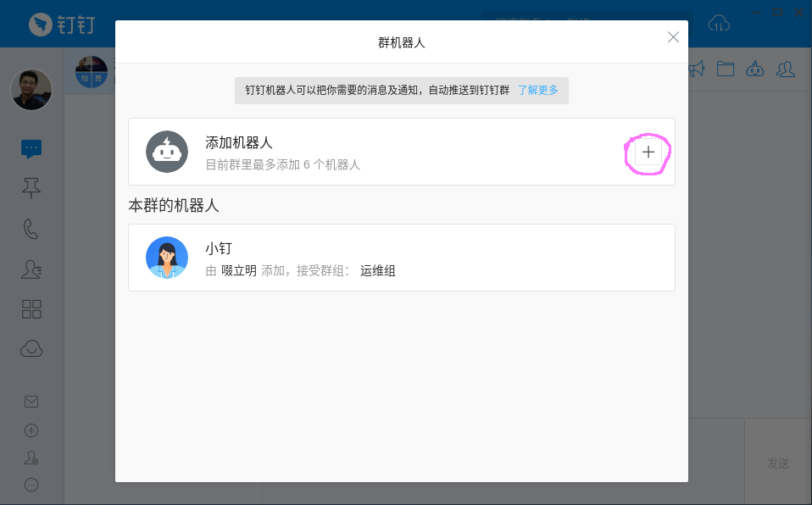
Task: Click the circled plus icon in sidebar
Action: pos(31,430)
